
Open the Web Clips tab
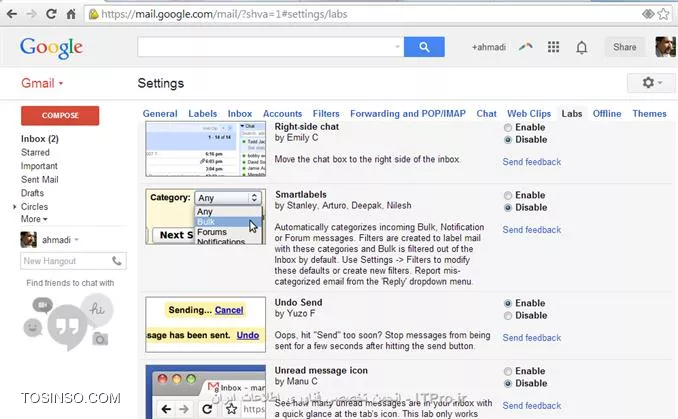[x=529, y=114]
